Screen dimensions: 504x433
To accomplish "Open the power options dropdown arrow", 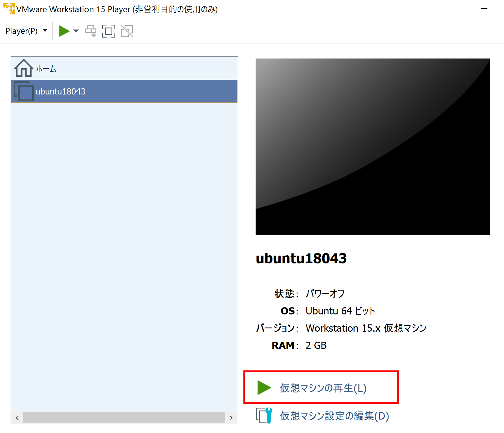I will tap(76, 31).
